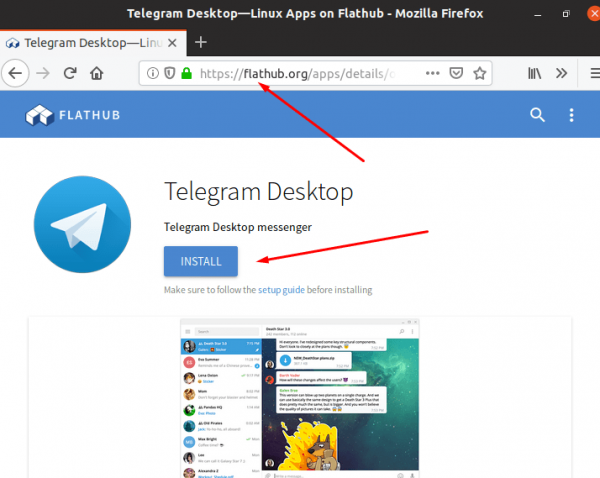Click 'Telegram Desktop messenger' subtitle
The height and width of the screenshot is (478, 600).
click(238, 227)
